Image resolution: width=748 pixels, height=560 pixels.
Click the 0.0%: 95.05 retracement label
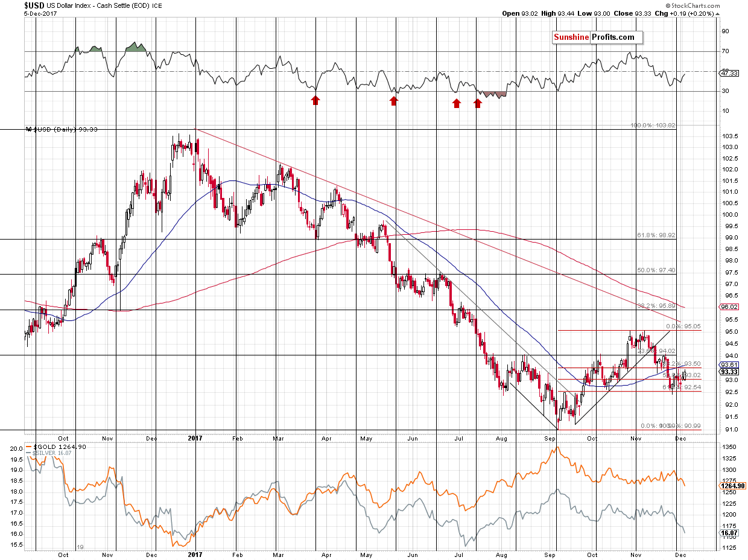pos(683,326)
